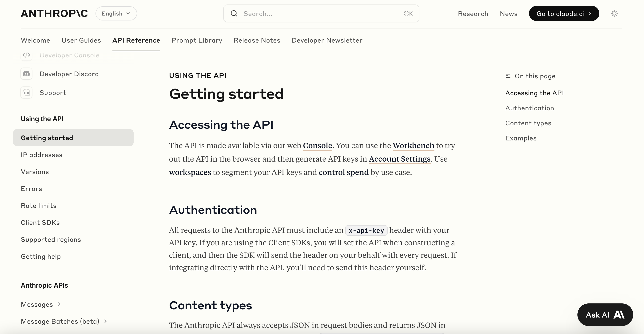Click the arrow in Go to claude.ai button

(x=590, y=13)
